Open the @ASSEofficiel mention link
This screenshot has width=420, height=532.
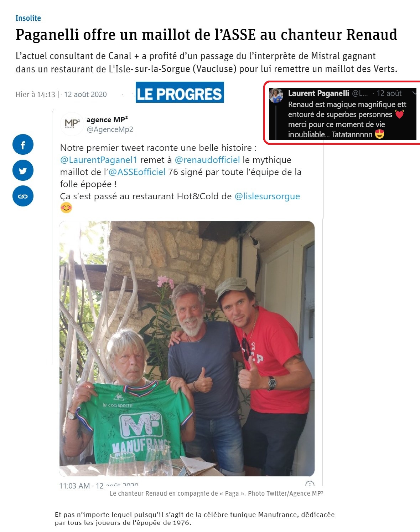point(137,172)
